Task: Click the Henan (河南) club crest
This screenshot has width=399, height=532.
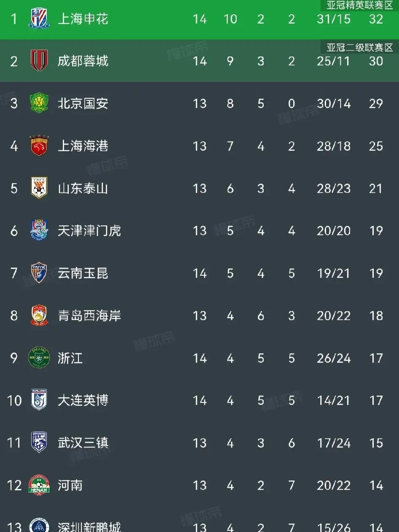Action: point(39,485)
